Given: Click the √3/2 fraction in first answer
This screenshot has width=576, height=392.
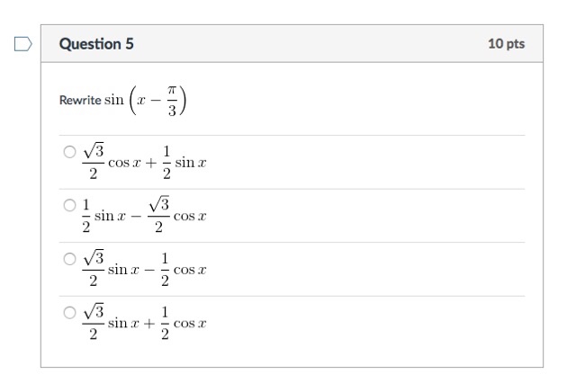Looking at the screenshot, I should [x=94, y=162].
